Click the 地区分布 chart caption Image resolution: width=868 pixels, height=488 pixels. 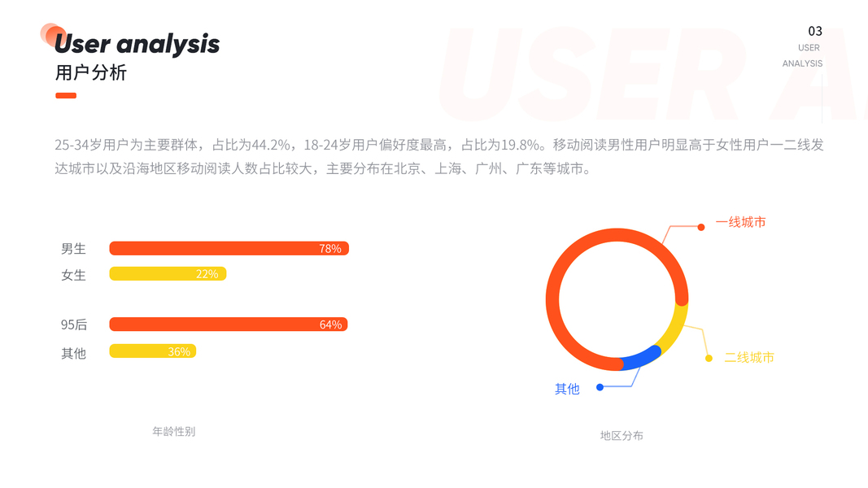click(x=622, y=435)
